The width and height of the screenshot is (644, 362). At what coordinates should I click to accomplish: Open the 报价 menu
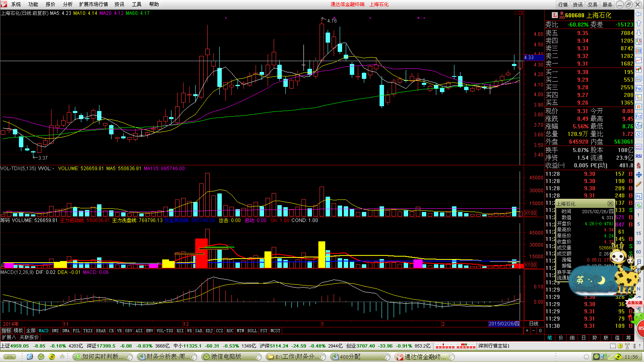pos(51,4)
